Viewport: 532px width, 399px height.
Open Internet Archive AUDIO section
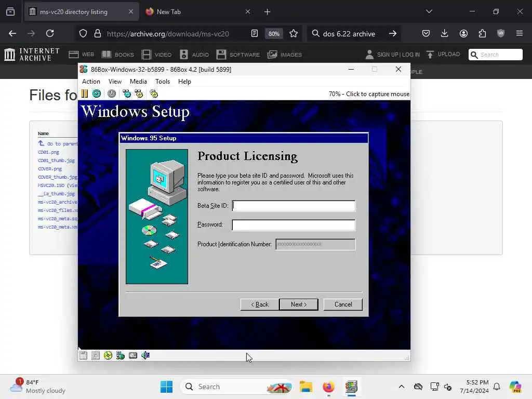click(194, 54)
